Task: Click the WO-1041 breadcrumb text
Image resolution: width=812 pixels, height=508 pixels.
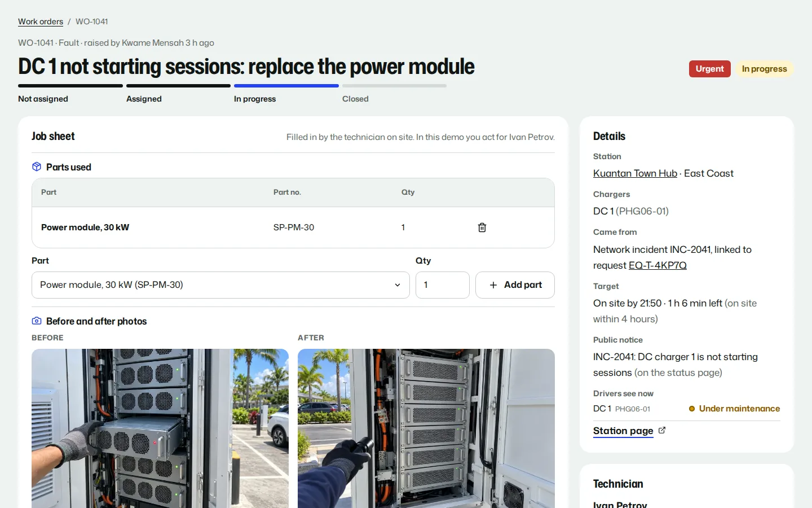Action: point(92,21)
